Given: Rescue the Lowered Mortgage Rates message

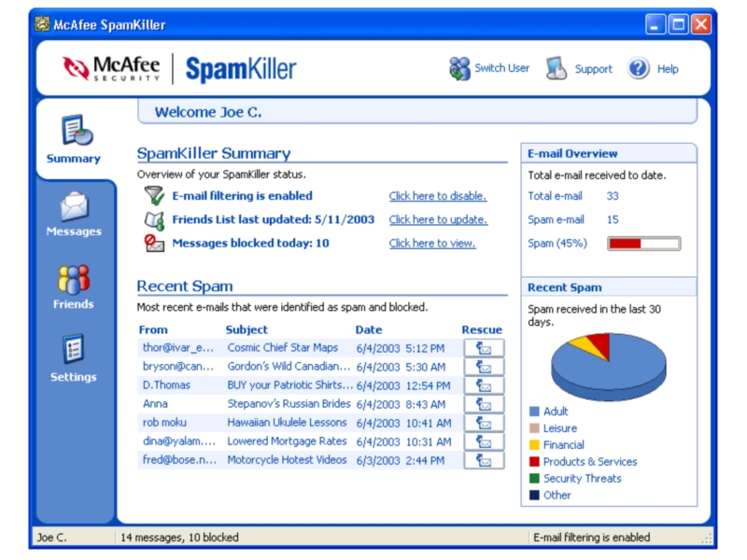Looking at the screenshot, I should click(x=484, y=441).
